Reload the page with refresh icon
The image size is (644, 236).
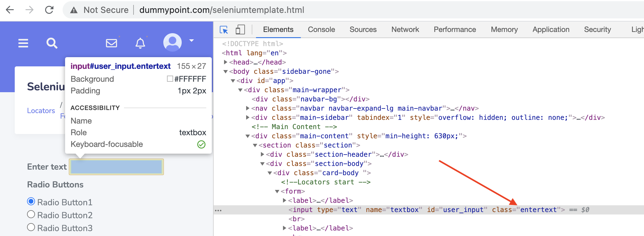[x=49, y=10]
